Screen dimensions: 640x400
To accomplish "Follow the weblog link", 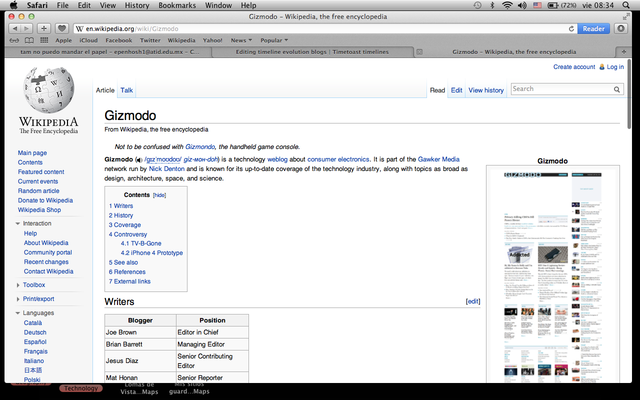I will (277, 160).
